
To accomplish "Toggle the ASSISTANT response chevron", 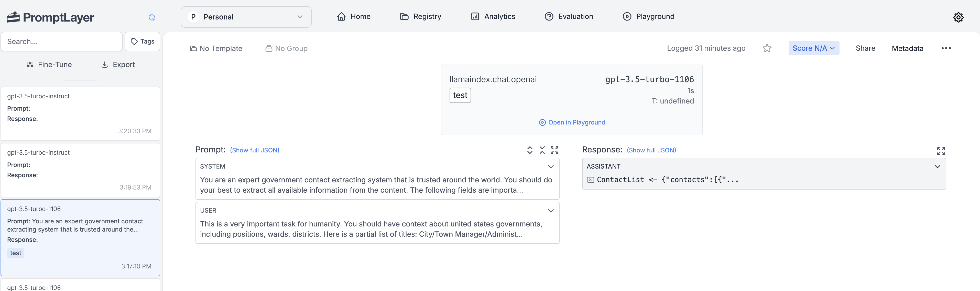I will pyautogui.click(x=937, y=167).
